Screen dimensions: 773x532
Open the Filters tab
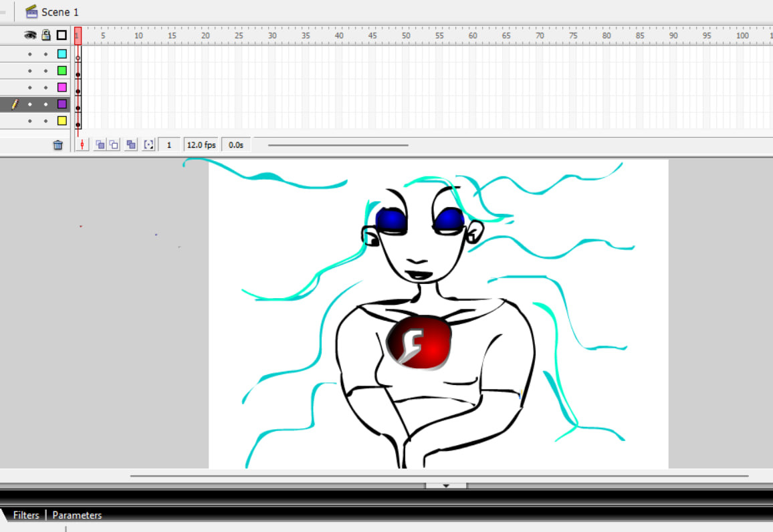(x=26, y=515)
